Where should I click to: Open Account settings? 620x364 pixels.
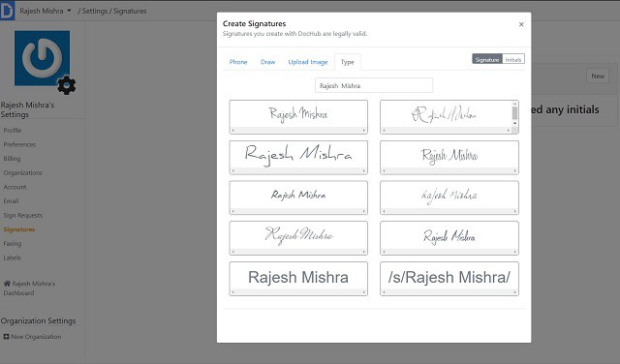(15, 187)
